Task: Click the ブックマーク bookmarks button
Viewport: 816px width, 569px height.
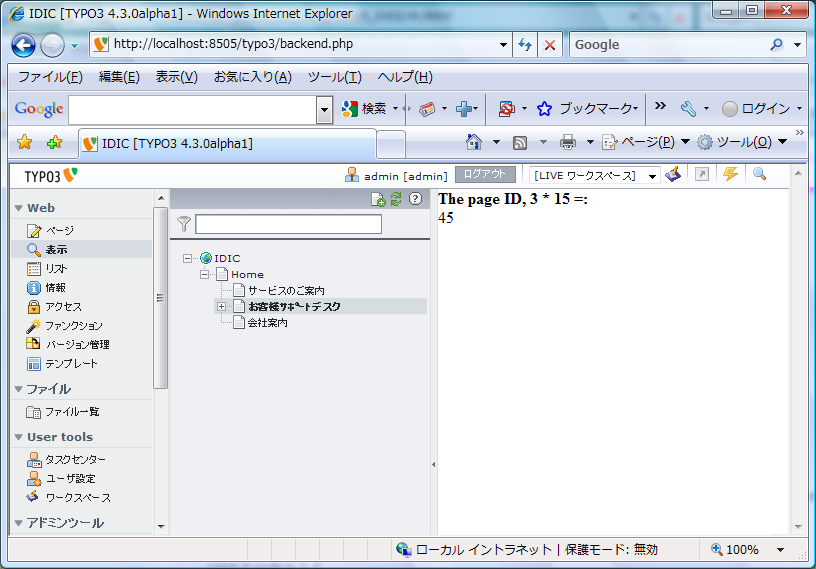Action: coord(587,108)
